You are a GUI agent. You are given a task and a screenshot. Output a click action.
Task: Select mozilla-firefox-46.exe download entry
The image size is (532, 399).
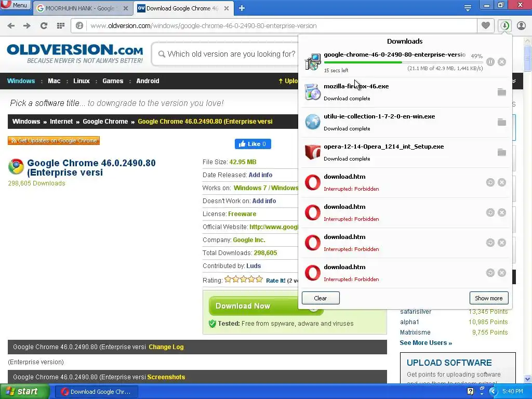point(405,92)
